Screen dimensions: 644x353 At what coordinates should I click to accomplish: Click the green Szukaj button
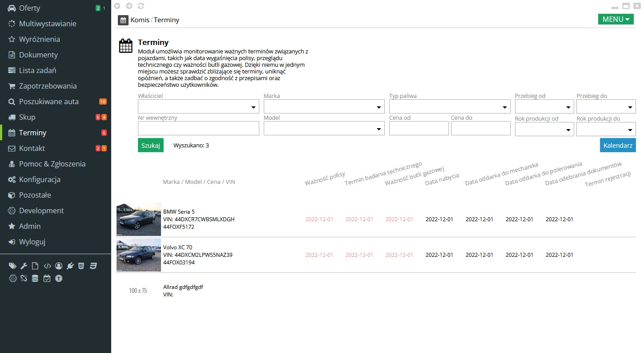[x=151, y=145]
